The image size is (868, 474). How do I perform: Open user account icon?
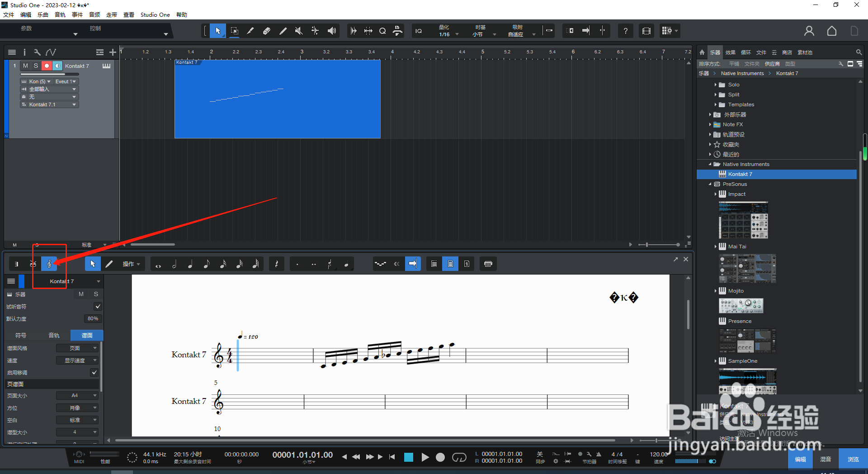coord(809,31)
